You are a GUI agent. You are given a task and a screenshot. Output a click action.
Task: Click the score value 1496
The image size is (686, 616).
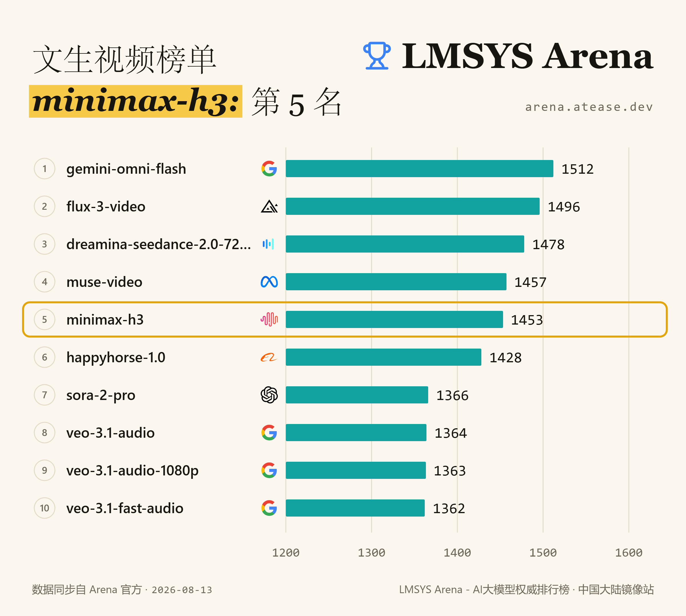(x=564, y=207)
